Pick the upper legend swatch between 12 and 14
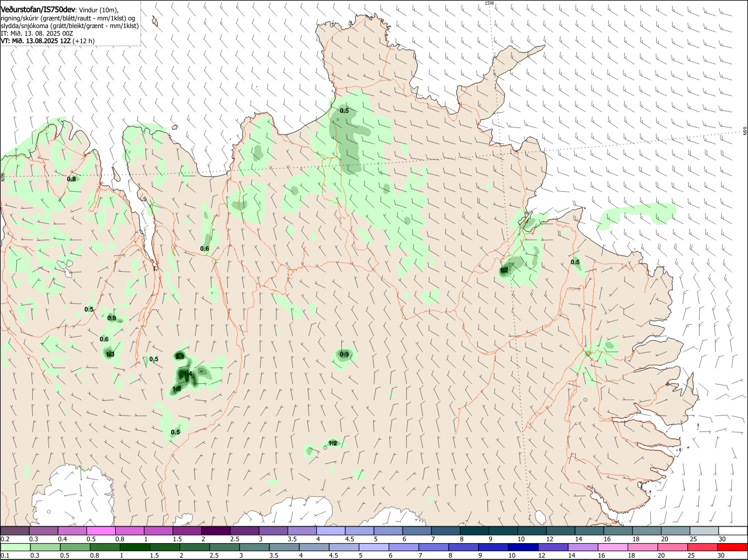748x560 pixels. pos(560,530)
